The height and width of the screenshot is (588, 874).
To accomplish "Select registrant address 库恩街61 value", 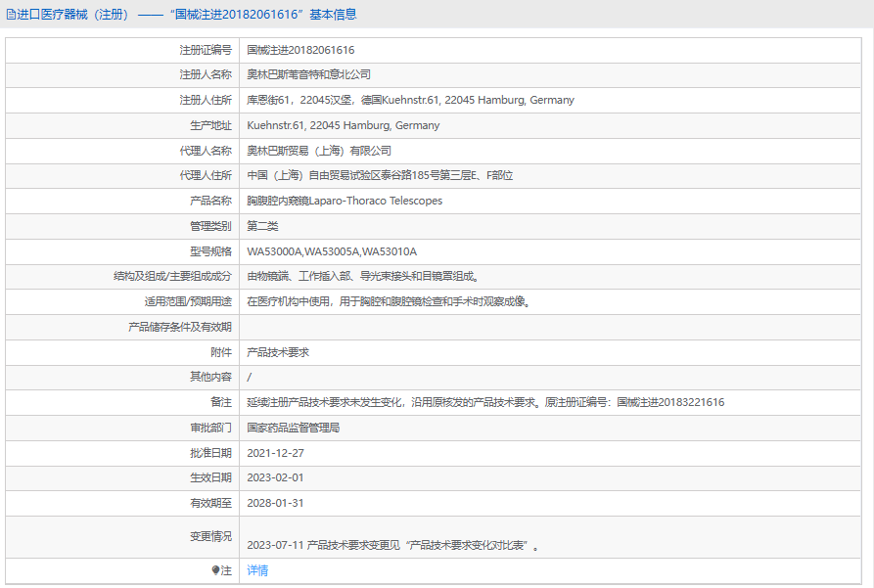I will point(410,100).
